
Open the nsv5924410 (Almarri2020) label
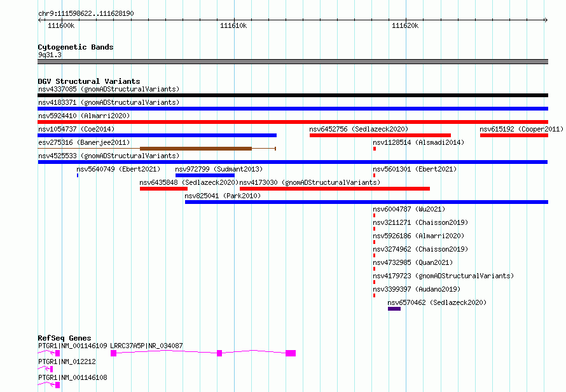[x=84, y=116]
